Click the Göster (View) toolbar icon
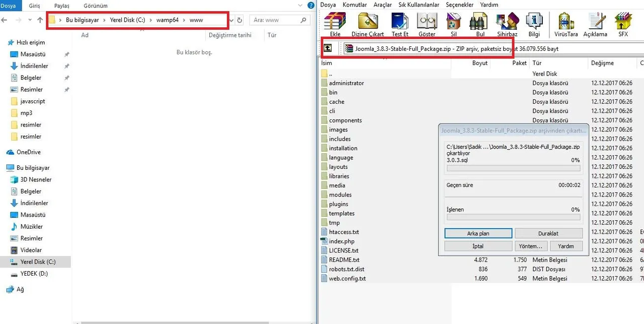 click(427, 24)
